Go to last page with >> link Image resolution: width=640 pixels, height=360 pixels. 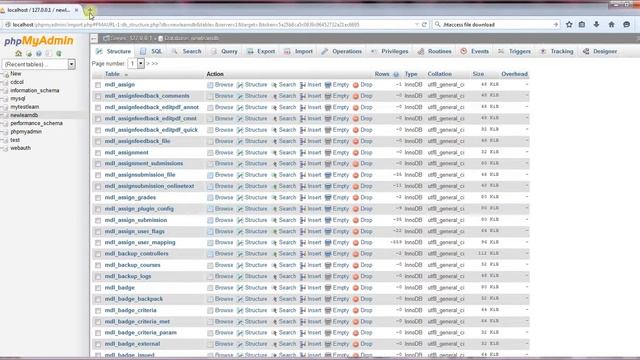pos(155,64)
